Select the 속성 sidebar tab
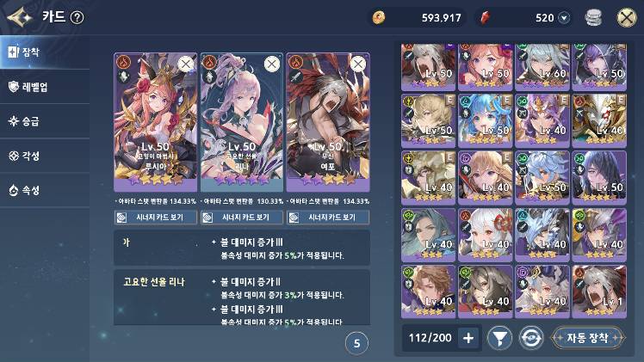Screen dimensions: 644x362 coord(45,190)
